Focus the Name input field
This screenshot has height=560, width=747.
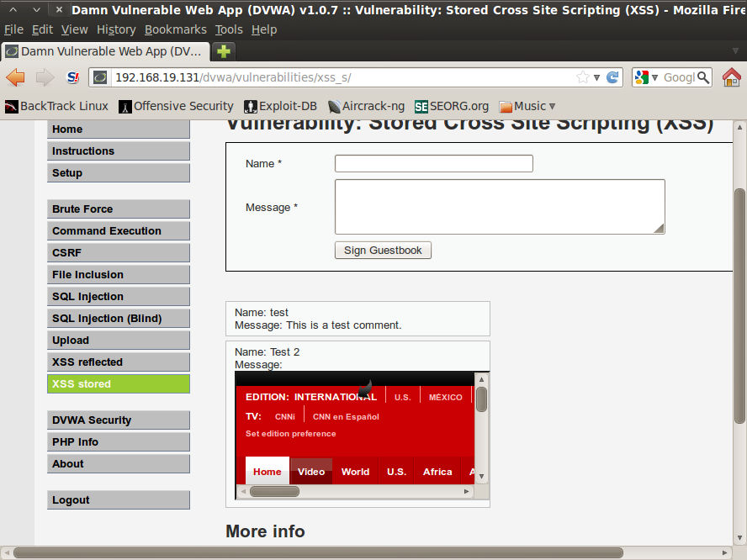pos(433,163)
